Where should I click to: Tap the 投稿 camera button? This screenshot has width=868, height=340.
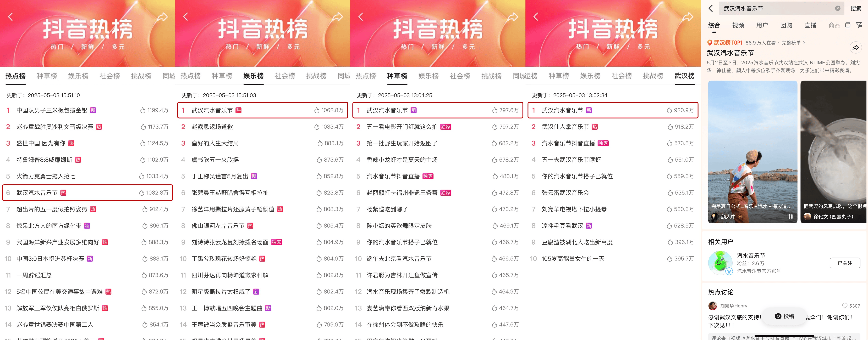pos(784,316)
